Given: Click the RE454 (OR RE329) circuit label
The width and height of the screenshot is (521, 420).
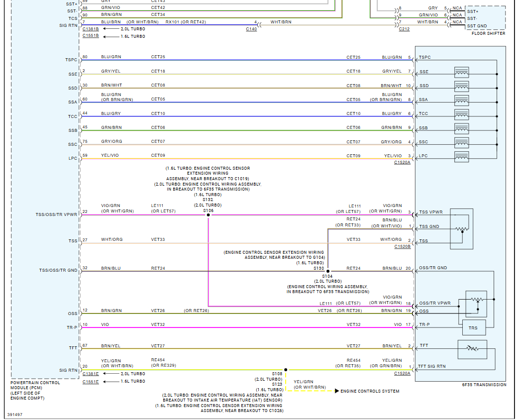Looking at the screenshot, I should (x=164, y=362).
